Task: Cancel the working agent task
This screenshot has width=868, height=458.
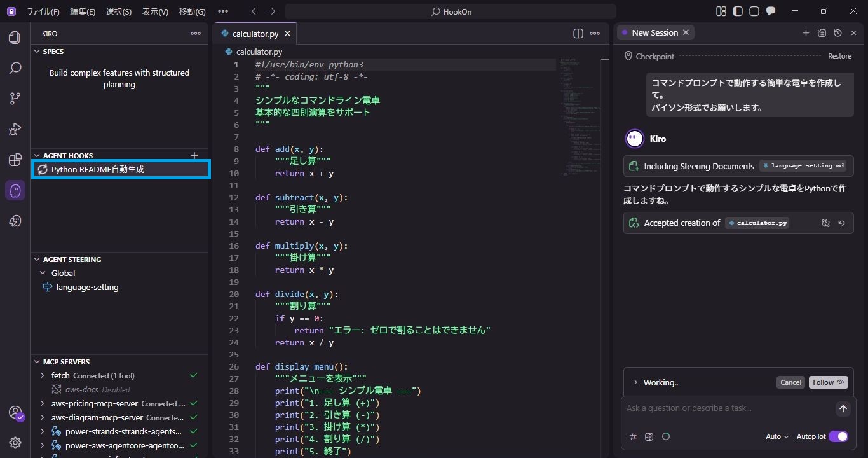Action: tap(790, 382)
